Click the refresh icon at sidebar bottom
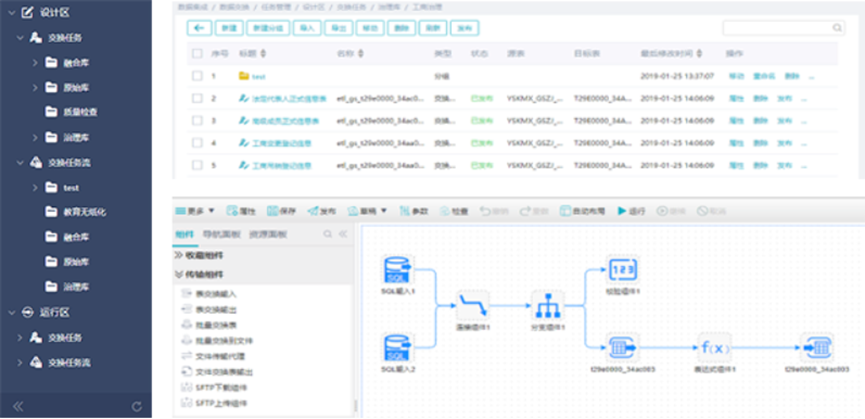865x419 pixels. [x=136, y=407]
